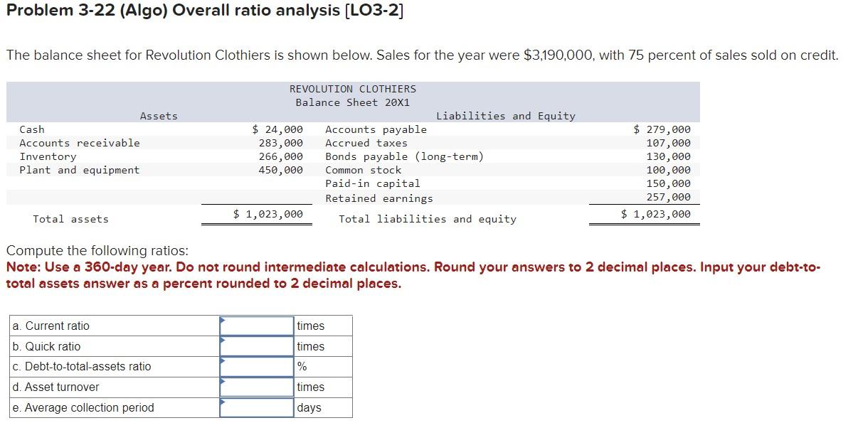Click the blue marker beside Debt-to-total-assets field
The image size is (868, 445).
[224, 363]
